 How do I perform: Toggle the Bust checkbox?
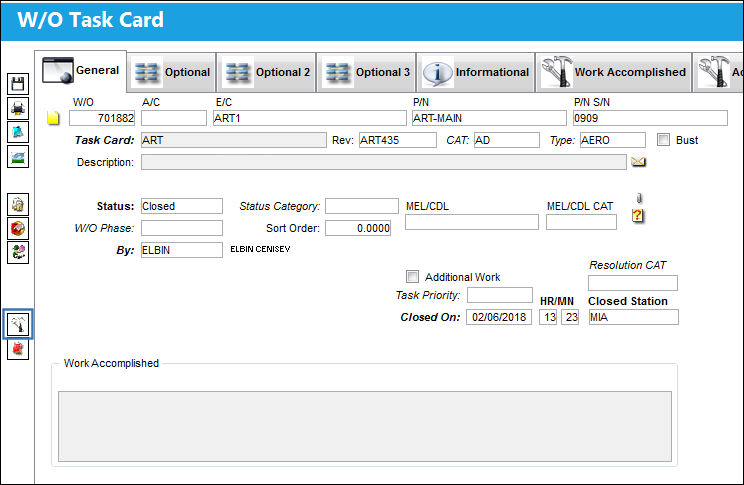coord(663,140)
